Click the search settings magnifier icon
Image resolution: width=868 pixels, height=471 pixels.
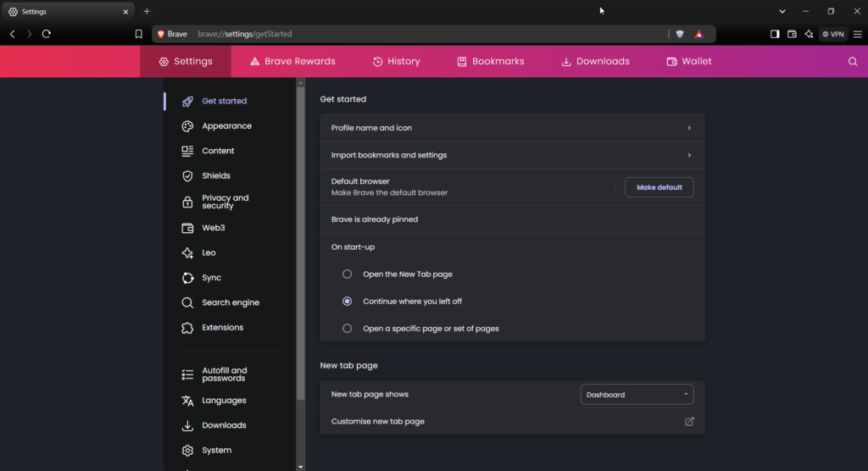tap(853, 62)
